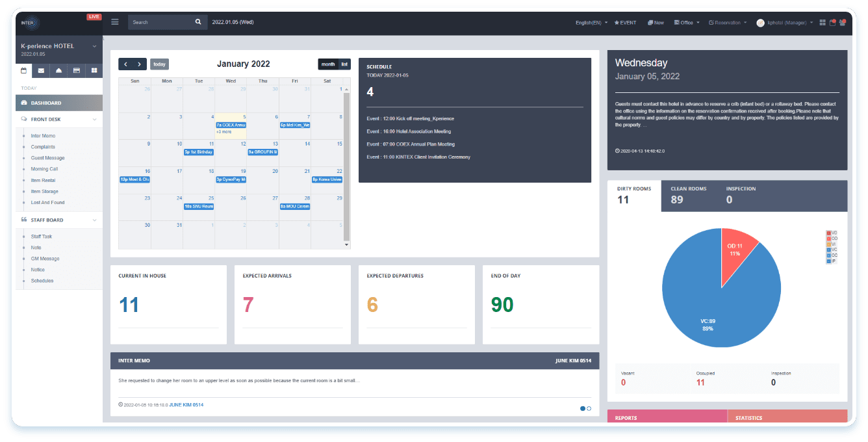Click the today button on calendar
The width and height of the screenshot is (868, 442).
click(159, 64)
